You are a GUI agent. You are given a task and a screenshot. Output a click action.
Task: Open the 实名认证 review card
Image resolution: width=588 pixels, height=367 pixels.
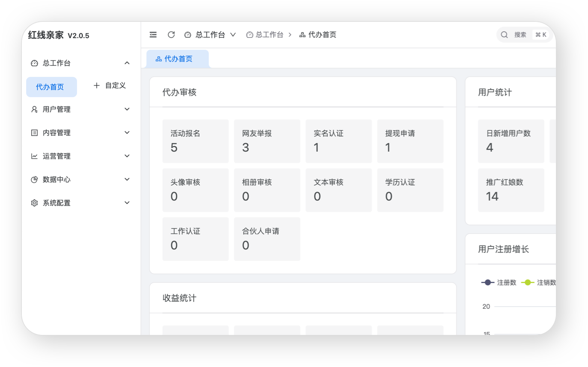339,141
